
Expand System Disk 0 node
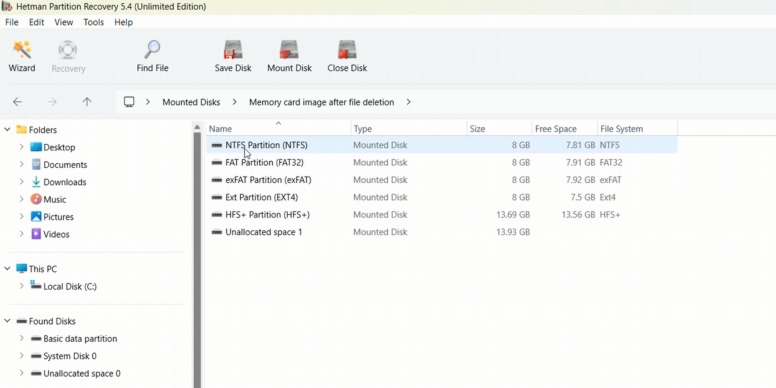(22, 356)
